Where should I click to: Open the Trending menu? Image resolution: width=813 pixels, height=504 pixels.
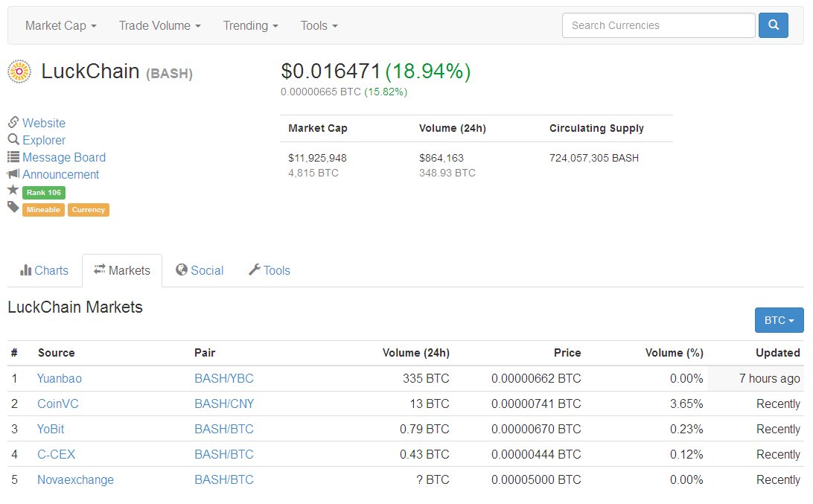pos(250,25)
